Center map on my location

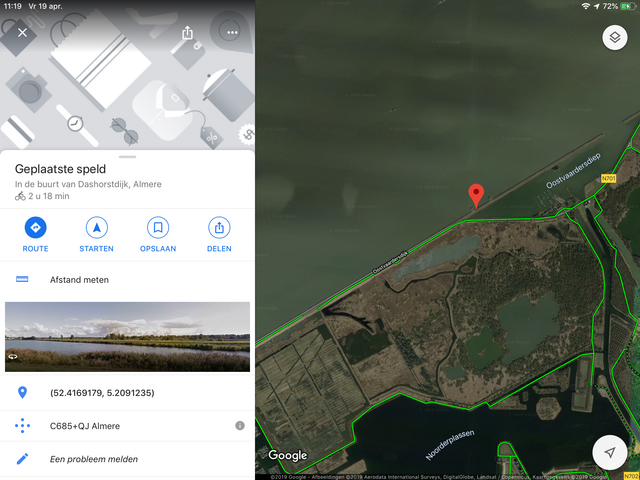click(x=610, y=452)
